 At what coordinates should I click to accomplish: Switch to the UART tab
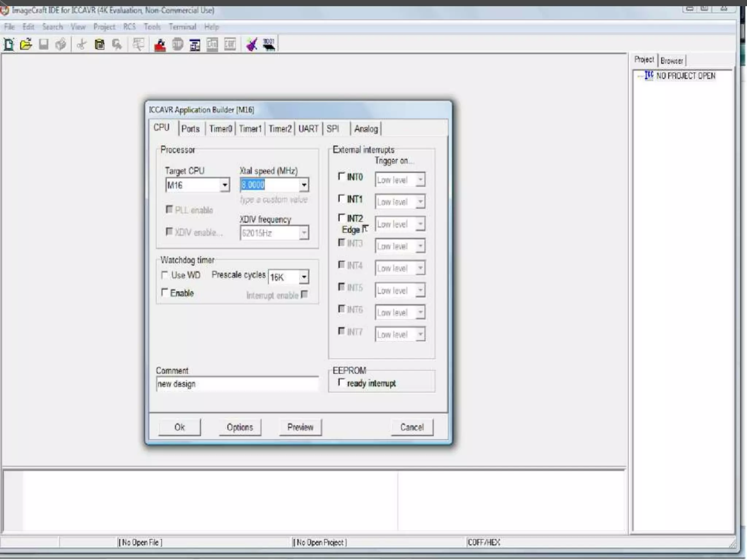[x=309, y=129]
